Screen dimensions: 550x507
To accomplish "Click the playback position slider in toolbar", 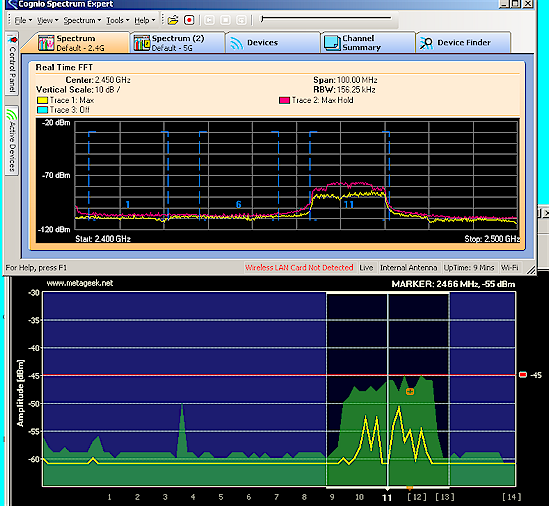I will pos(326,18).
